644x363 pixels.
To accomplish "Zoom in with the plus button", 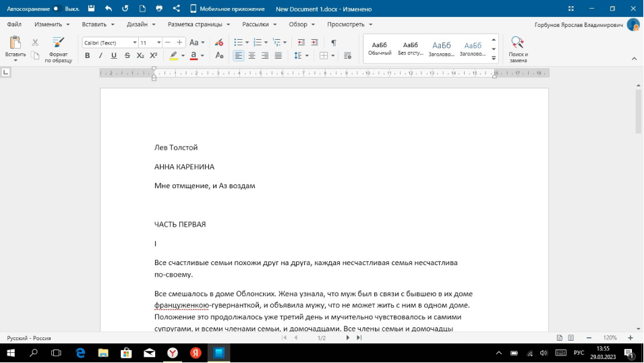I will tap(631, 337).
